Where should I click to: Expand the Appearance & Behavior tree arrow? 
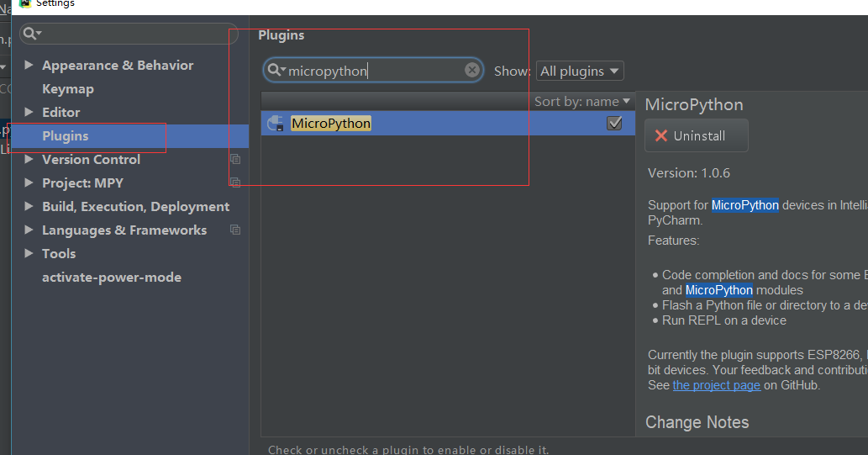[29, 65]
